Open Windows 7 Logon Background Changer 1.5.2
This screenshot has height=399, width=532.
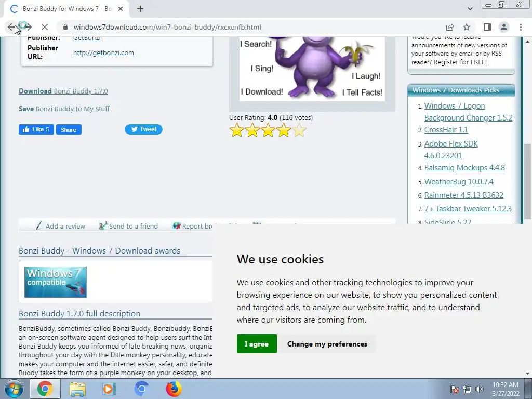pyautogui.click(x=468, y=112)
